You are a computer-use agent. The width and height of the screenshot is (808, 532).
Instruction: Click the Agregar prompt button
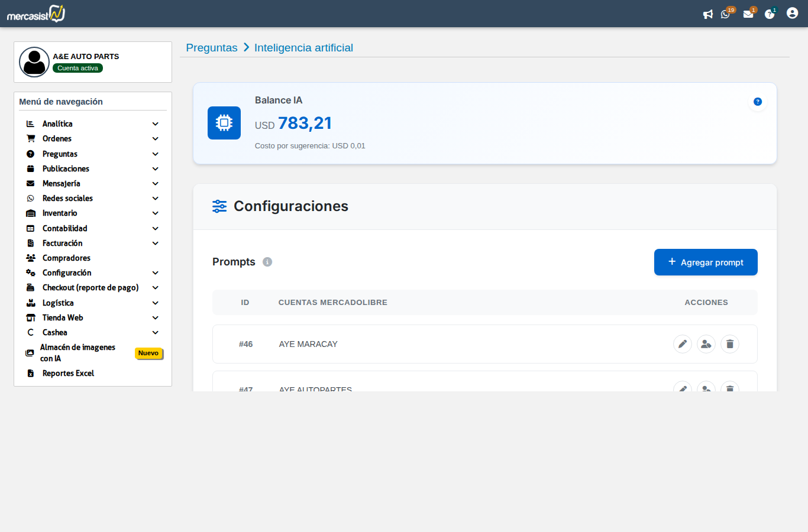[706, 262]
